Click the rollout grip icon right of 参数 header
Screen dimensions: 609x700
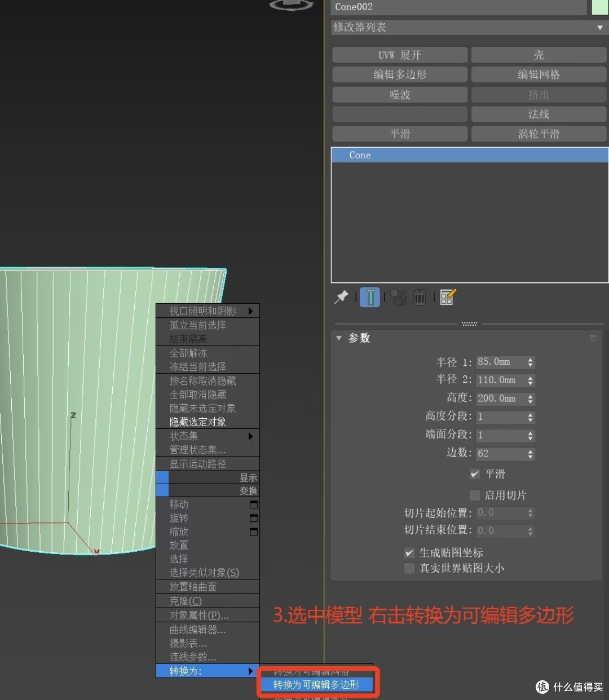coord(593,338)
